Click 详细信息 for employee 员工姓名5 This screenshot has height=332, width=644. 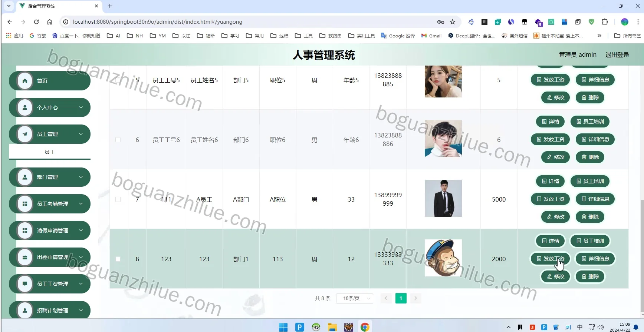595,80
